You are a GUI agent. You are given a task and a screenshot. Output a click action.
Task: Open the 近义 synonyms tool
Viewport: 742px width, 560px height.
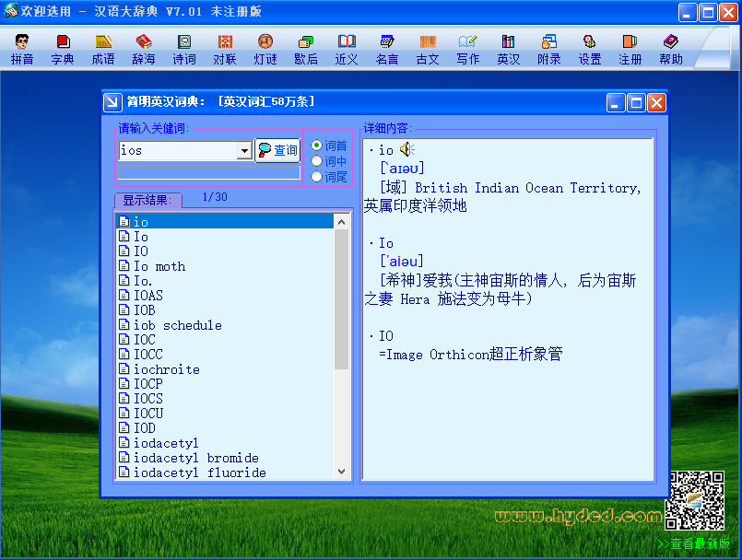click(x=347, y=49)
